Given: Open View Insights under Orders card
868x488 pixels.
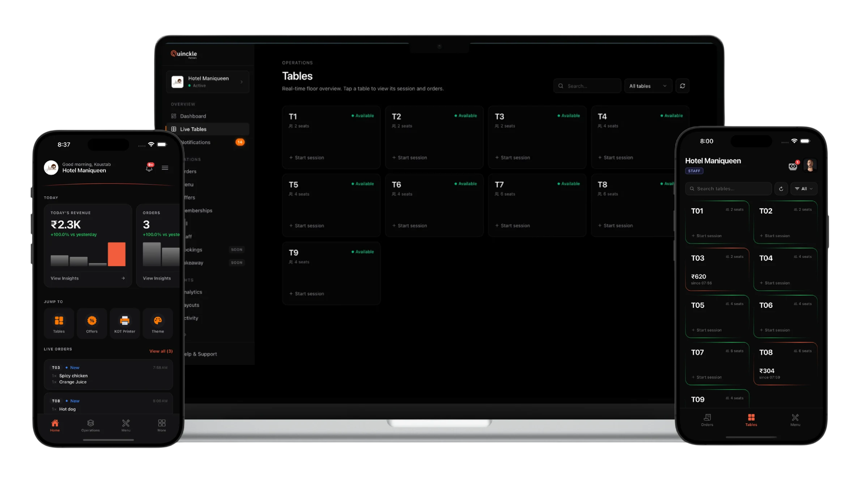Looking at the screenshot, I should [x=157, y=278].
